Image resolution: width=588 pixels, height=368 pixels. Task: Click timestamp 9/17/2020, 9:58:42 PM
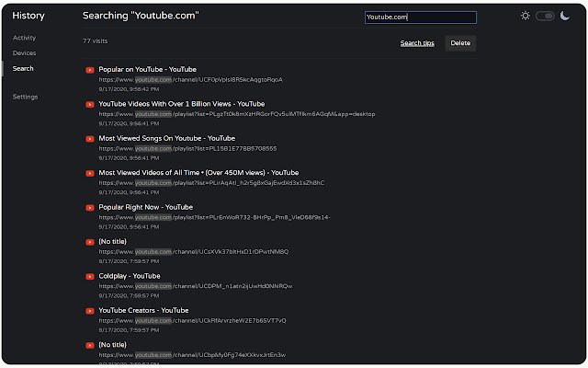click(x=129, y=89)
